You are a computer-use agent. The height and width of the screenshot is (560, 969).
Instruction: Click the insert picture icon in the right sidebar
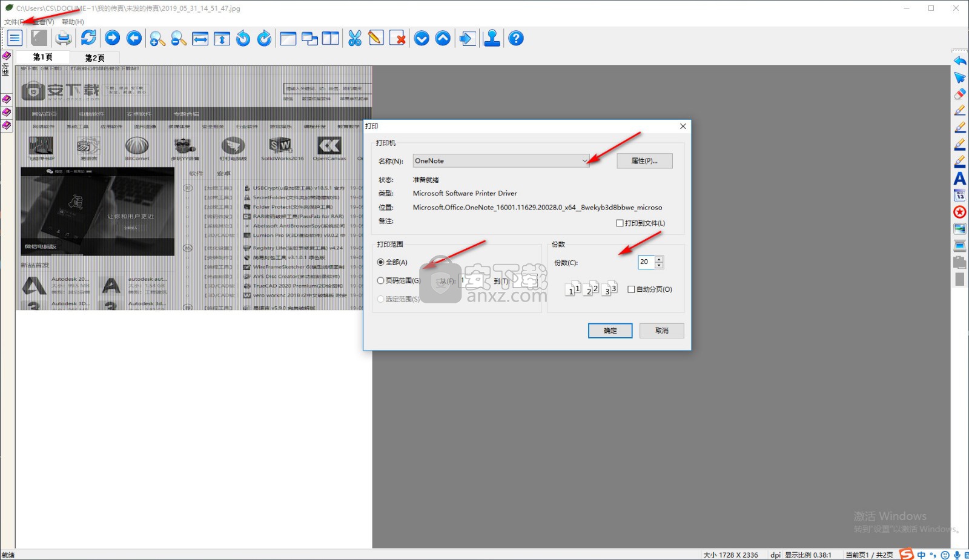tap(960, 229)
